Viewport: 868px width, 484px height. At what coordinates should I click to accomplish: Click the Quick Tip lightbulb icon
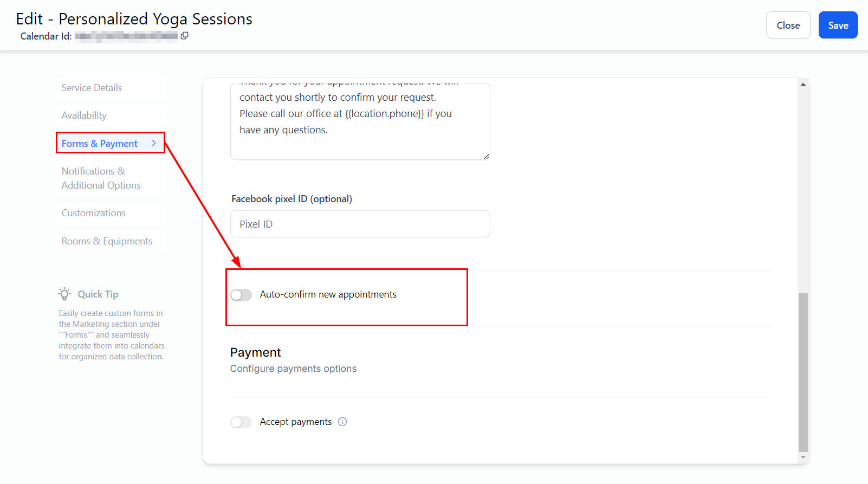pos(64,294)
